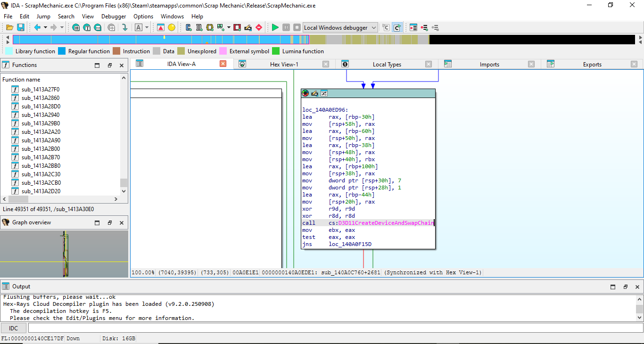Click the gray-dot breakpoint settings icon

coord(435,27)
